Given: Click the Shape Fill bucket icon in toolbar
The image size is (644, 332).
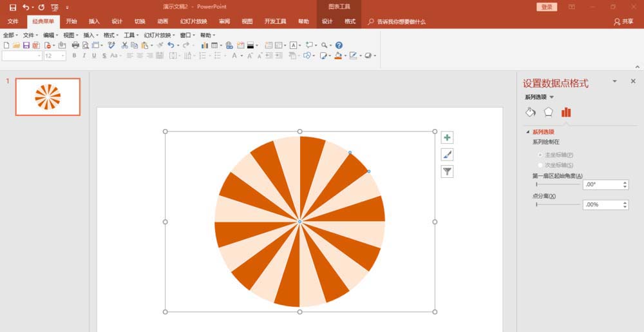Looking at the screenshot, I should (338, 55).
